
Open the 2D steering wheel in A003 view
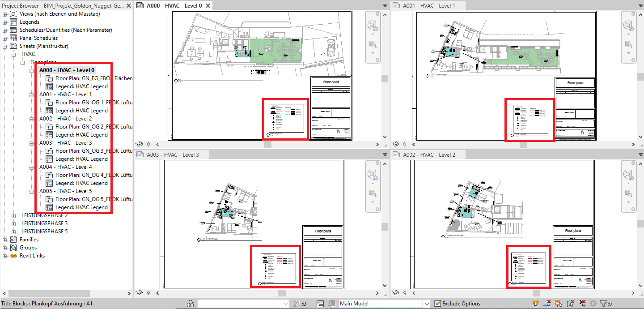pos(372,175)
